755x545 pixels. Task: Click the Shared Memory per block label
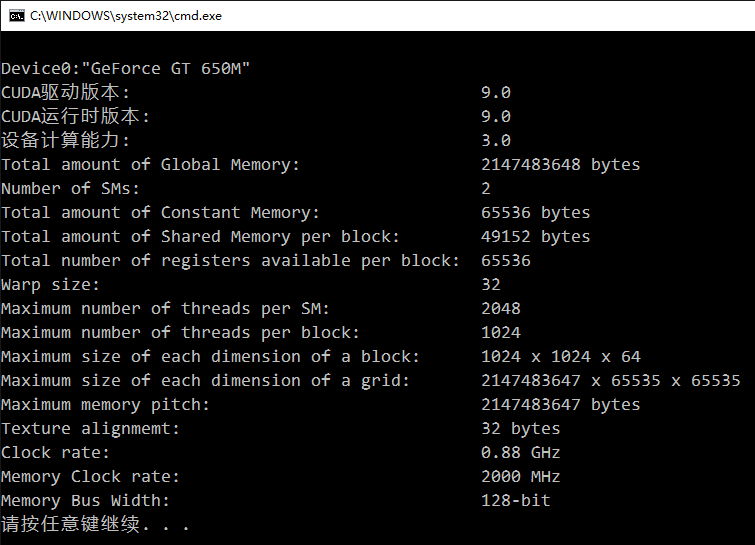[200, 236]
